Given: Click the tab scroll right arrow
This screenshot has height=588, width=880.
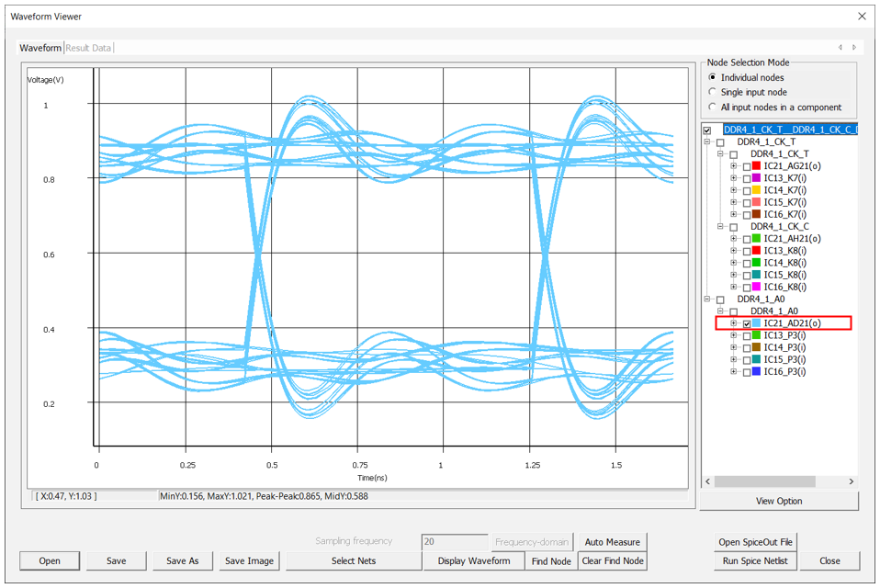Looking at the screenshot, I should coord(854,47).
